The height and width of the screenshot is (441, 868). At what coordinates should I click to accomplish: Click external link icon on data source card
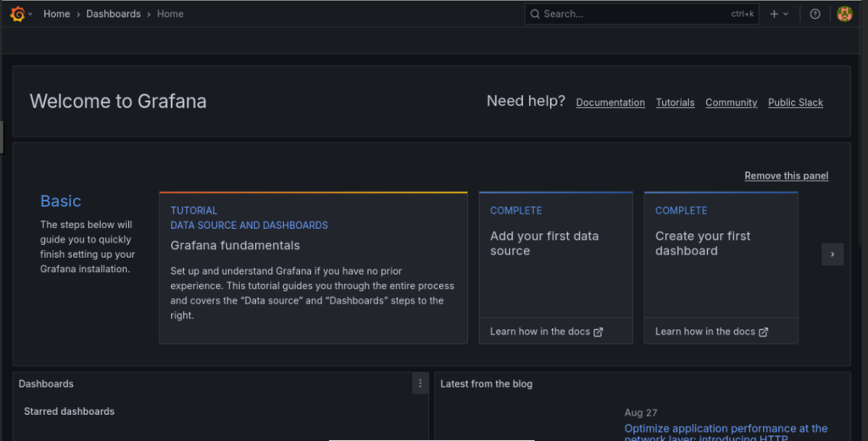click(598, 332)
